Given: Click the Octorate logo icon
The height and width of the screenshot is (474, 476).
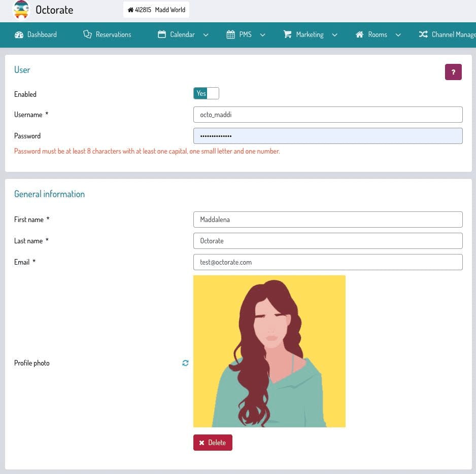Looking at the screenshot, I should coord(21,10).
